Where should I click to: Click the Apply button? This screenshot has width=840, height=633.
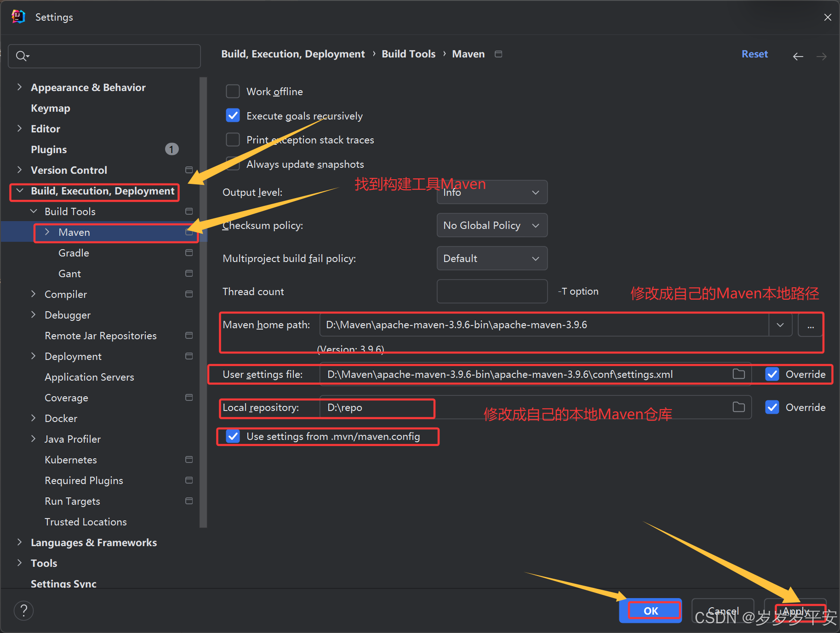[795, 611]
